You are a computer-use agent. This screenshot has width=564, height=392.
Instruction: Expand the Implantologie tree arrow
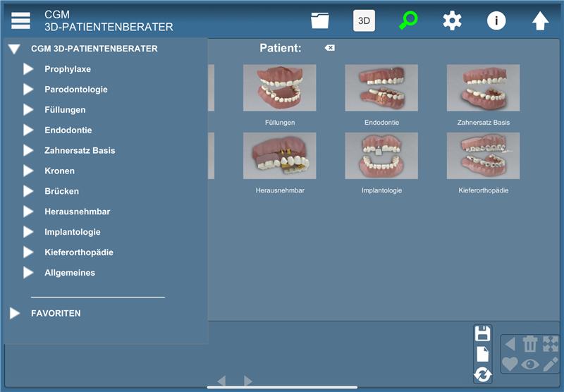point(28,231)
